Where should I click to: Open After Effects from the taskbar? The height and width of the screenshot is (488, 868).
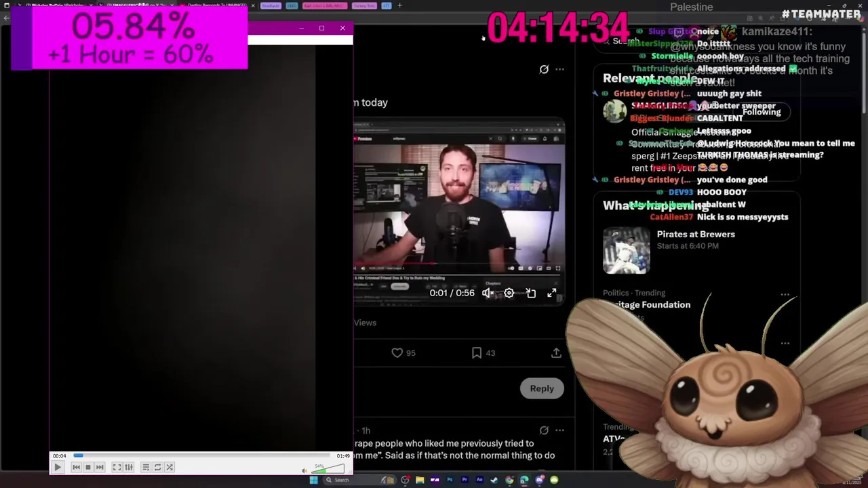coord(479,480)
